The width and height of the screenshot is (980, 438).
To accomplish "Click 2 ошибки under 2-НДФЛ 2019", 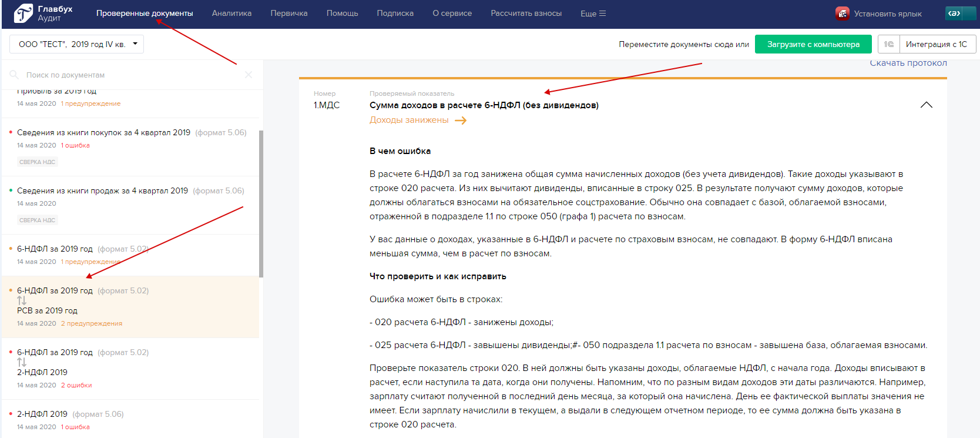I will click(x=76, y=385).
